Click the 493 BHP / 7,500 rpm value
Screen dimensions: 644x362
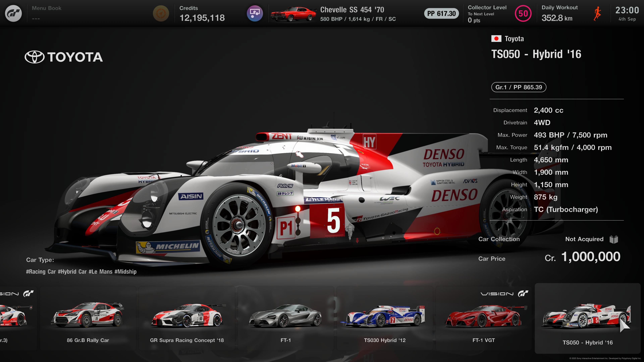pyautogui.click(x=571, y=135)
